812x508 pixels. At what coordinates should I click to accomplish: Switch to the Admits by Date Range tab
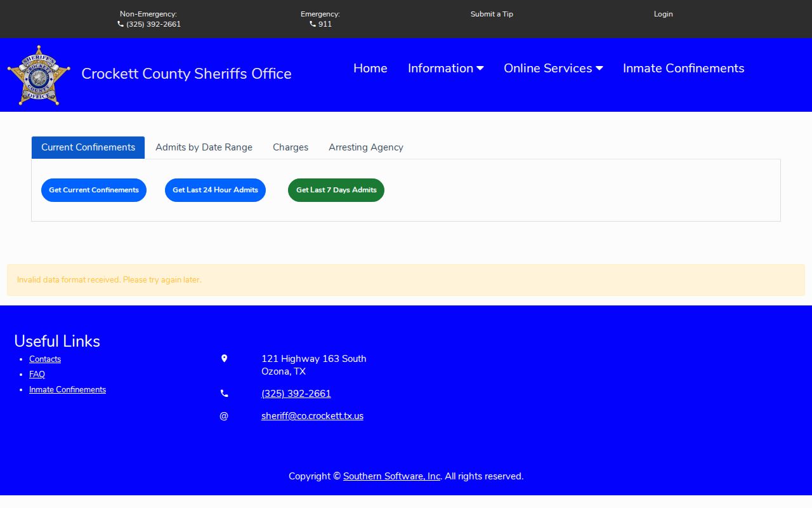(x=204, y=147)
